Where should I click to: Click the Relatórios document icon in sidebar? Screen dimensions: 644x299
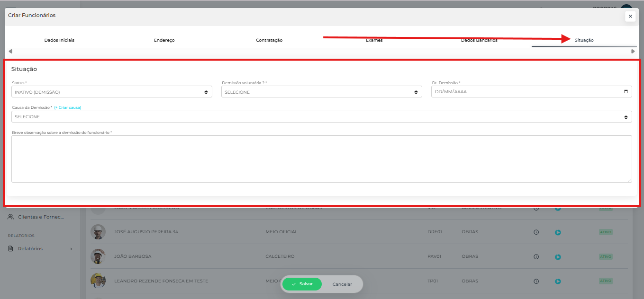[x=11, y=249]
